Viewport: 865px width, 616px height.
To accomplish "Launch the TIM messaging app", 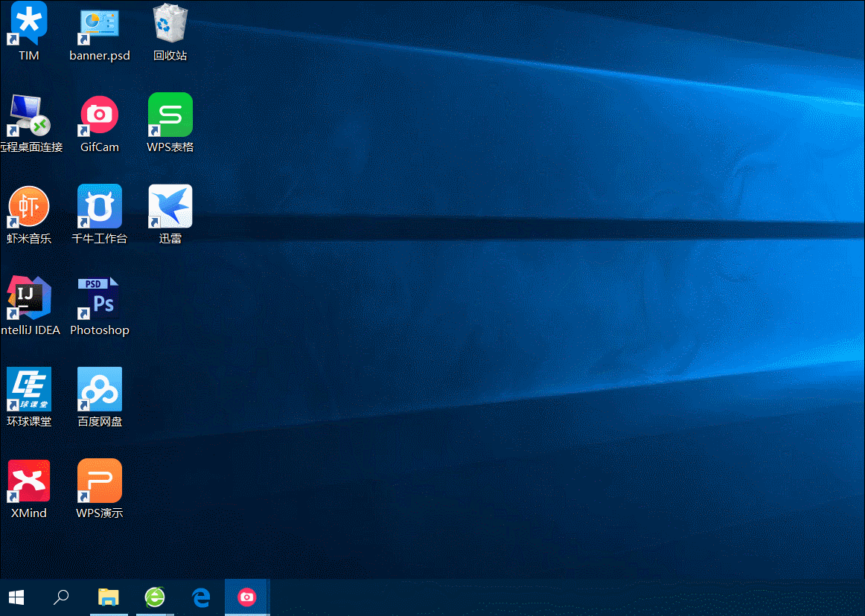I will click(28, 22).
